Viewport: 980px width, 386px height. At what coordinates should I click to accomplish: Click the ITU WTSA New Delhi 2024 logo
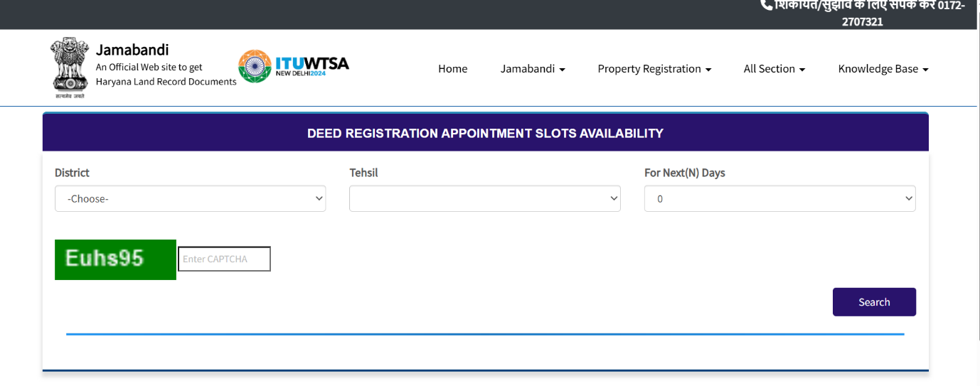click(294, 67)
